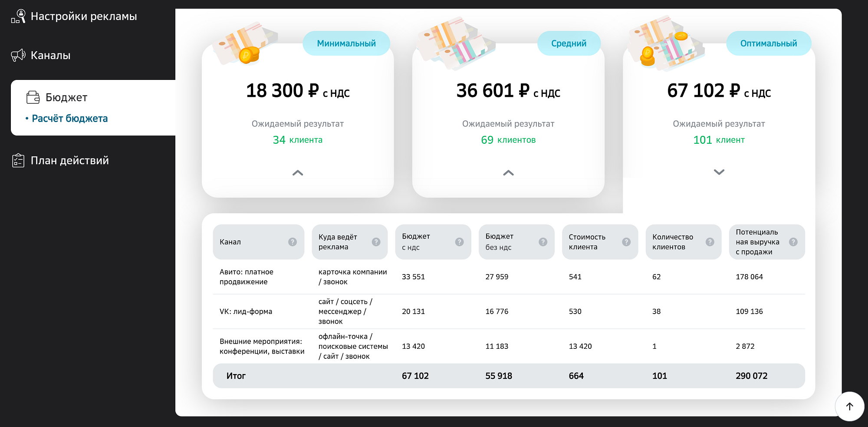Open help tooltip for Бюджет без НДС
868x427 pixels.
coord(542,242)
